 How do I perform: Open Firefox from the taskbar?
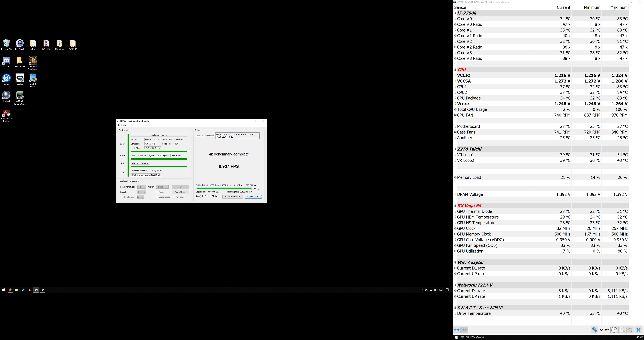[10, 290]
